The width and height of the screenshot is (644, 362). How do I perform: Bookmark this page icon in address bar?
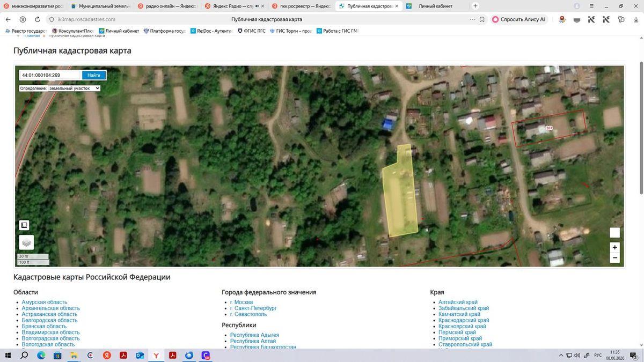pyautogui.click(x=482, y=19)
